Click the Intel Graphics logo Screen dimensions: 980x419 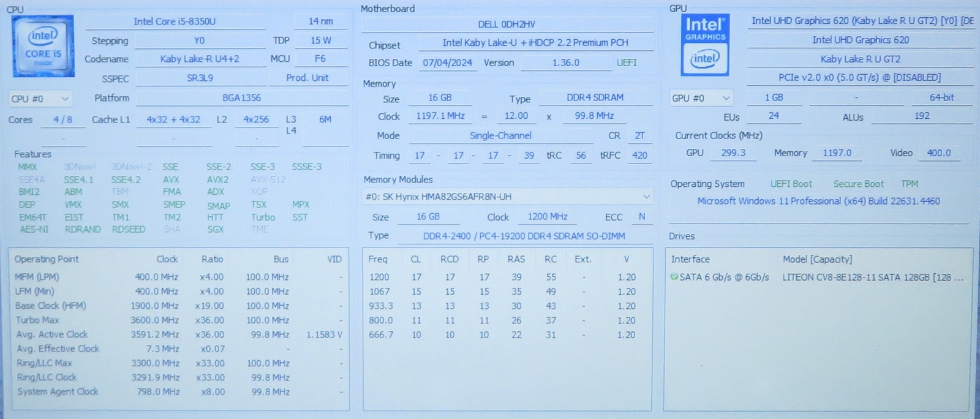(705, 45)
